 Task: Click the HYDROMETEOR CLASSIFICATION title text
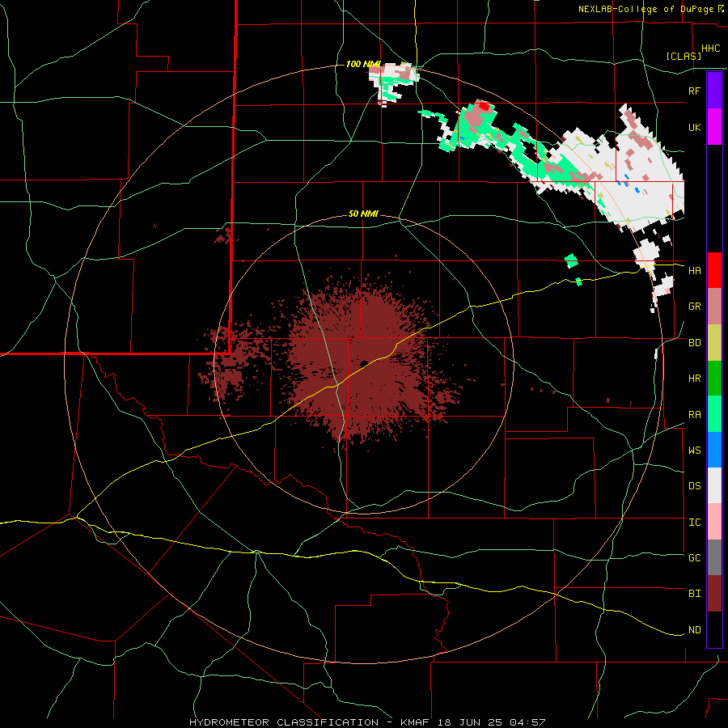(x=284, y=722)
